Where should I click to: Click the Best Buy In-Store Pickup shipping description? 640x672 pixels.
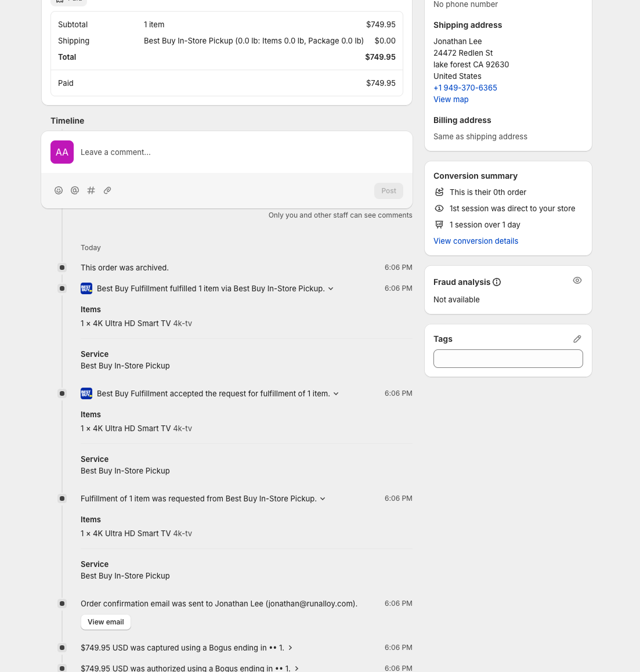pos(254,41)
